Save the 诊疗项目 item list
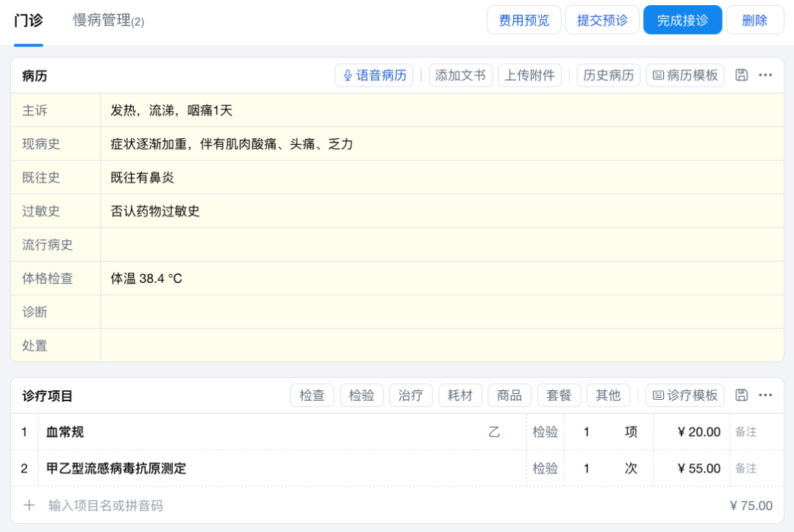The height and width of the screenshot is (532, 794). 742,395
